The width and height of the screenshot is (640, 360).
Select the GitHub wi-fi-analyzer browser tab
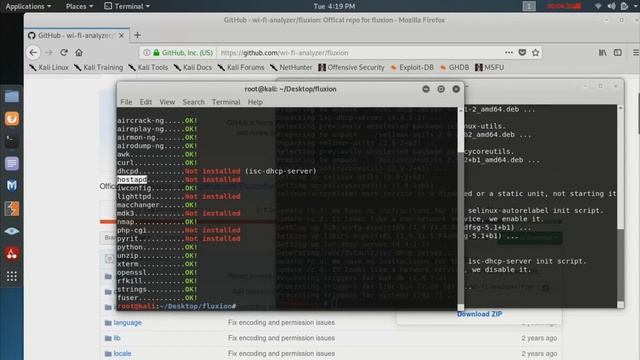76,36
